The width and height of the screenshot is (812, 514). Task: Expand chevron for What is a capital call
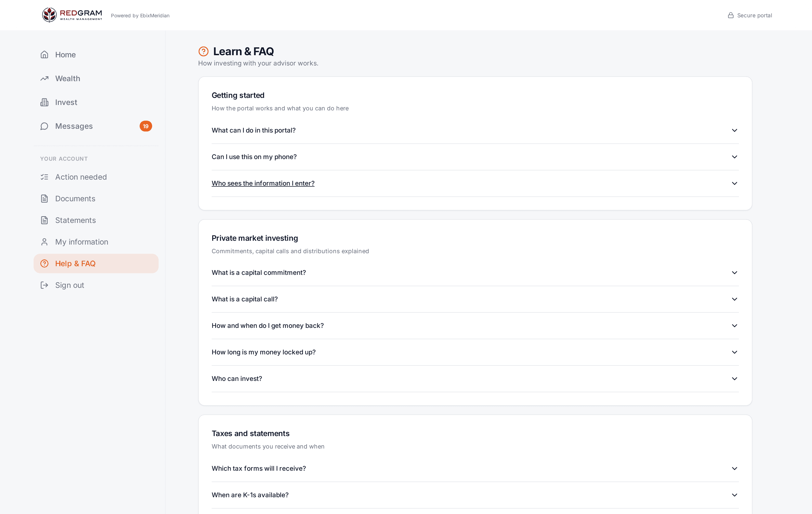(x=734, y=299)
